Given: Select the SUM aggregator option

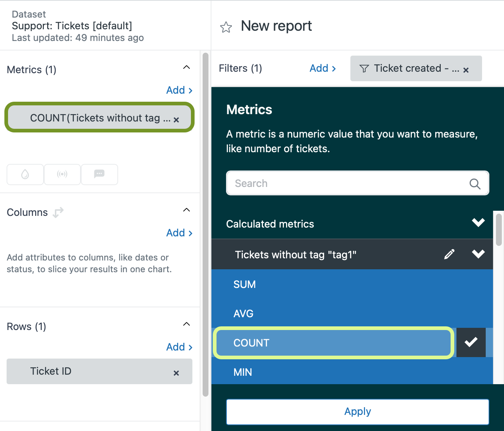Looking at the screenshot, I should (245, 284).
